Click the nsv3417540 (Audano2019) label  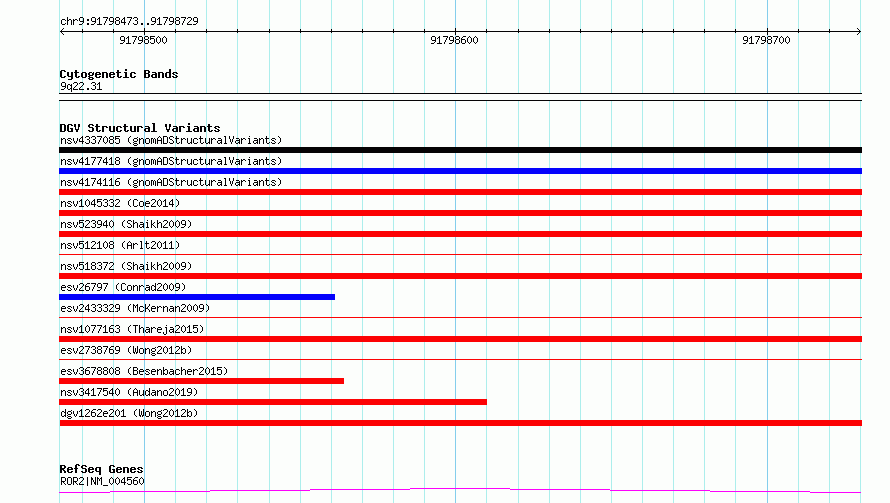(129, 392)
